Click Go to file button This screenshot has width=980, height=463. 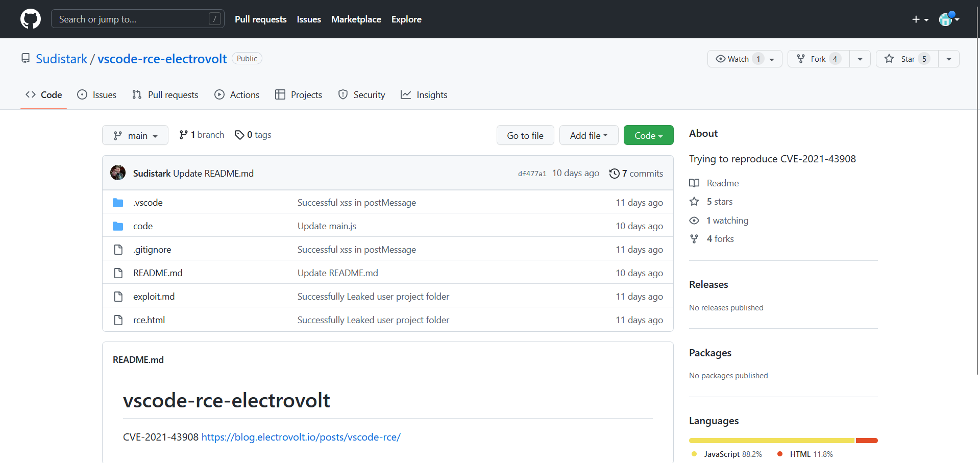point(525,135)
